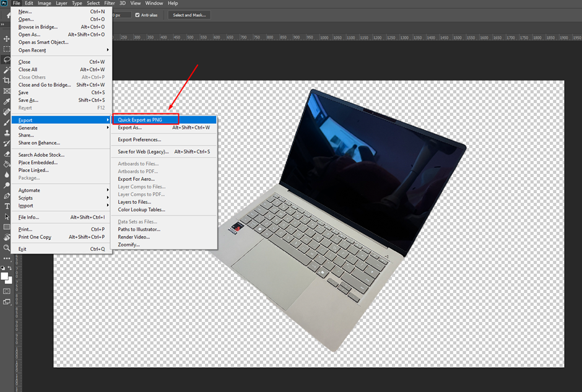The width and height of the screenshot is (582, 392).
Task: Select the Move tool
Action: point(6,37)
